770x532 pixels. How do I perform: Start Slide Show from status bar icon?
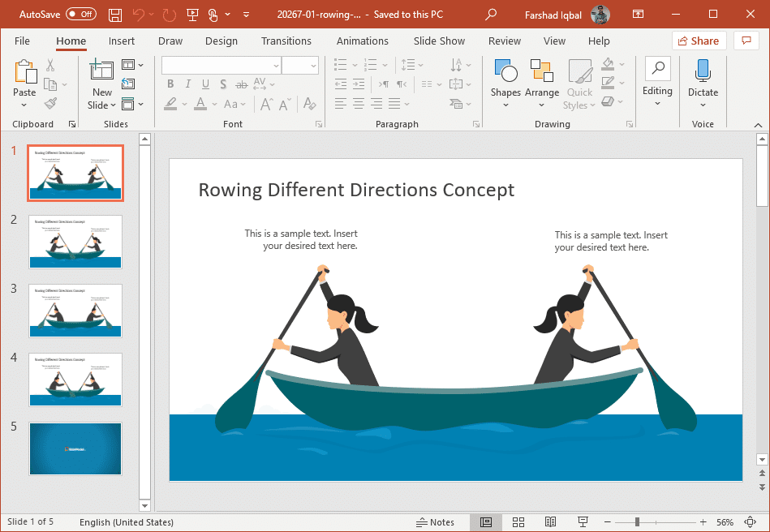coord(582,522)
